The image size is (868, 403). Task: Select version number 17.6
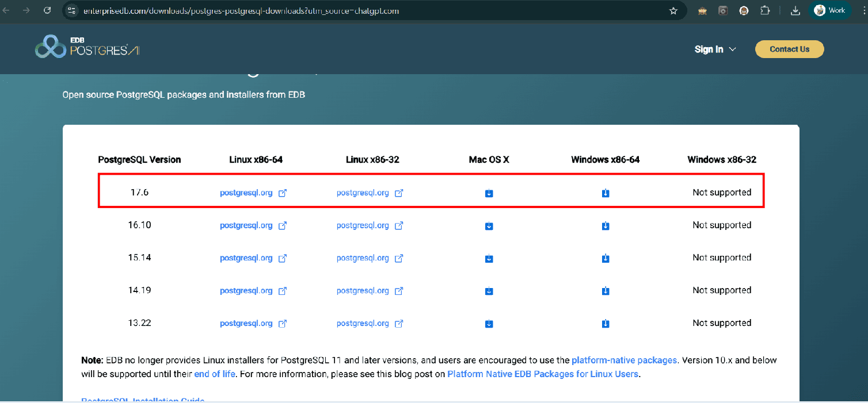pyautogui.click(x=139, y=193)
